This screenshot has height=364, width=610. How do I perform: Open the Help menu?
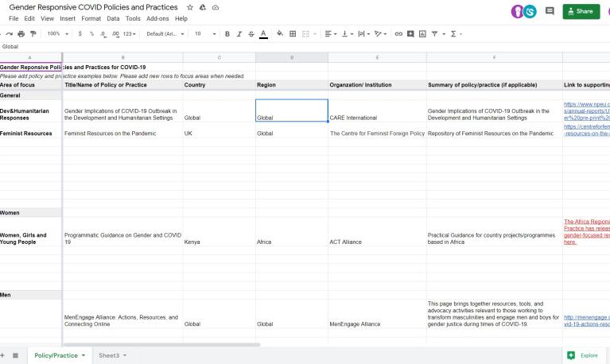181,18
